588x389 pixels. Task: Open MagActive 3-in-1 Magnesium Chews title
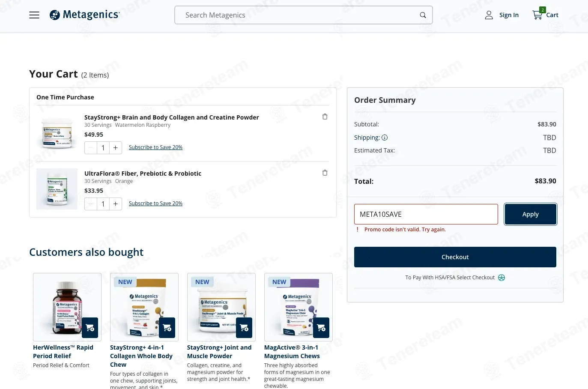pos(292,352)
